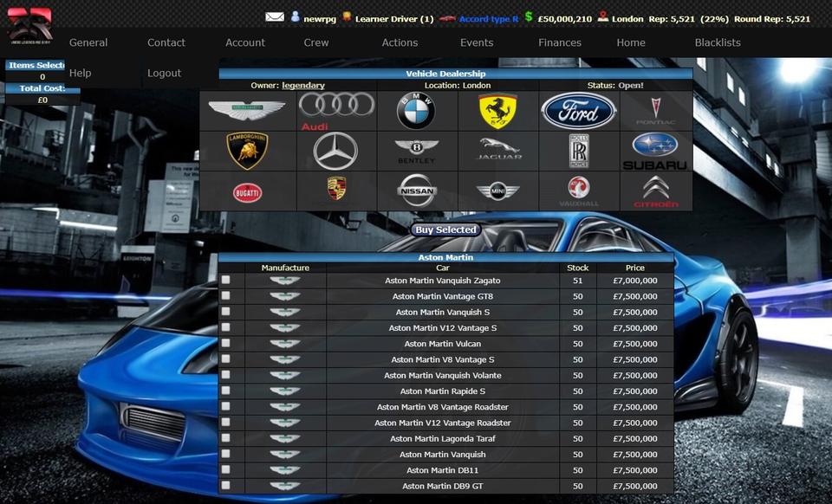The image size is (832, 504).
Task: Open the Lamborghini brand listing
Action: click(x=247, y=151)
